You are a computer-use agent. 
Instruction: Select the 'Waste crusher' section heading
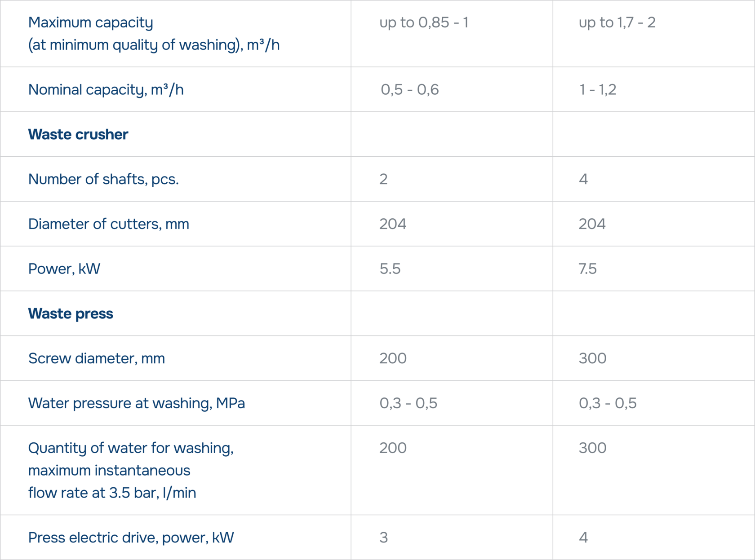click(78, 134)
